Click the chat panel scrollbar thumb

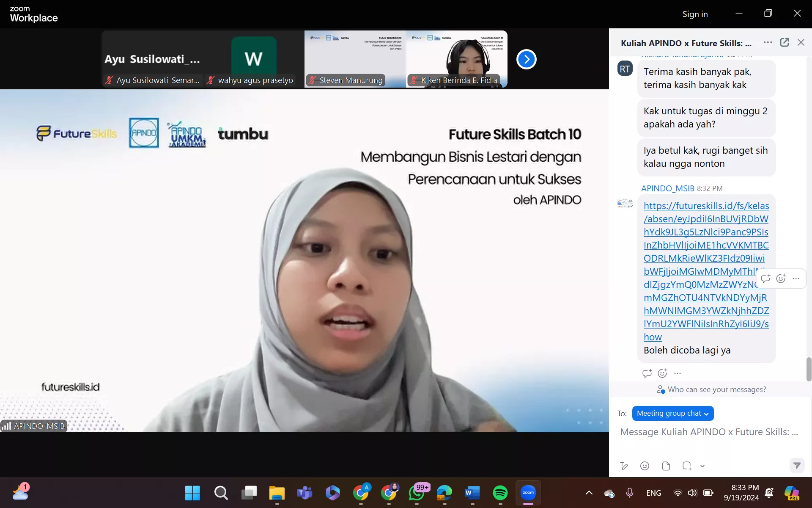(x=809, y=369)
